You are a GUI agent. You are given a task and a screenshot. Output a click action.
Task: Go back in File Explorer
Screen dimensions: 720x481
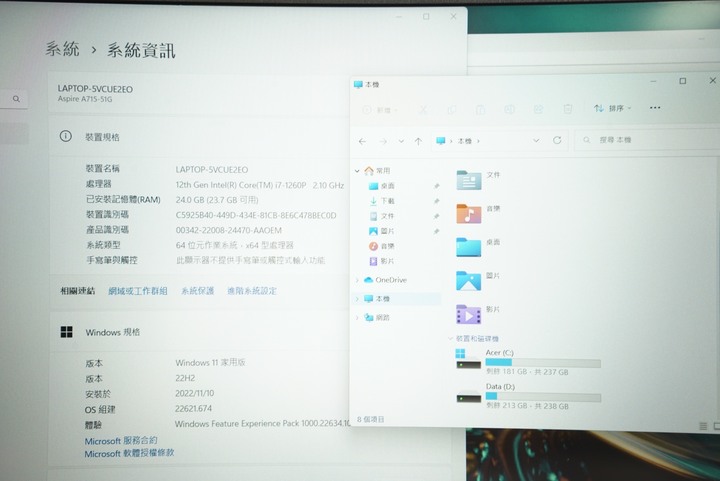[362, 141]
